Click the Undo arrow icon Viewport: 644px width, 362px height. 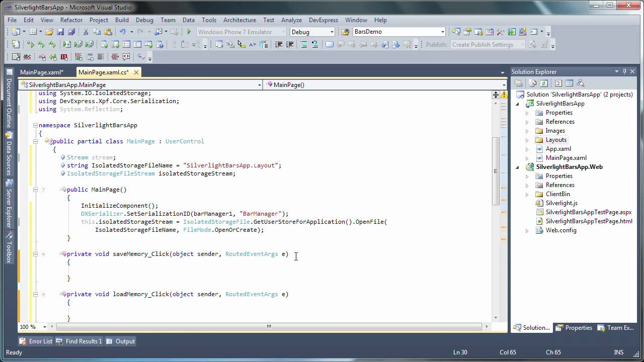tap(122, 32)
